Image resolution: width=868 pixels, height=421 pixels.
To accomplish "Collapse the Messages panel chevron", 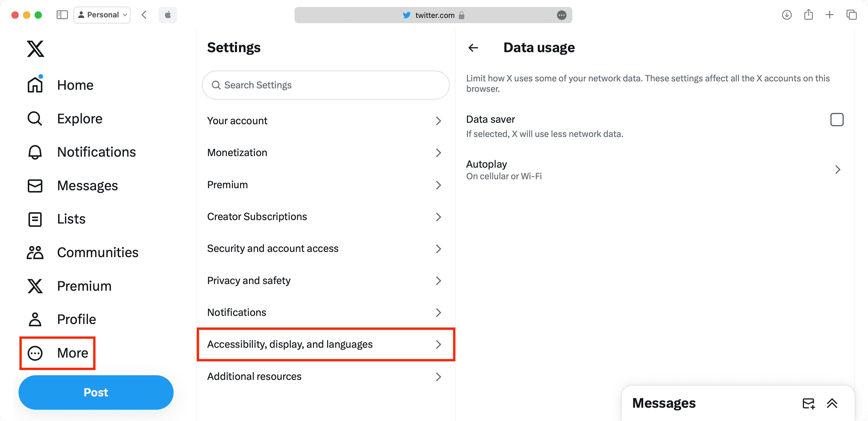I will click(x=832, y=403).
